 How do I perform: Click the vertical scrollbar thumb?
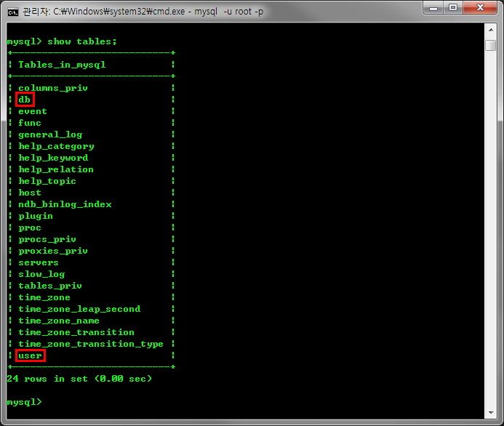coord(491,45)
